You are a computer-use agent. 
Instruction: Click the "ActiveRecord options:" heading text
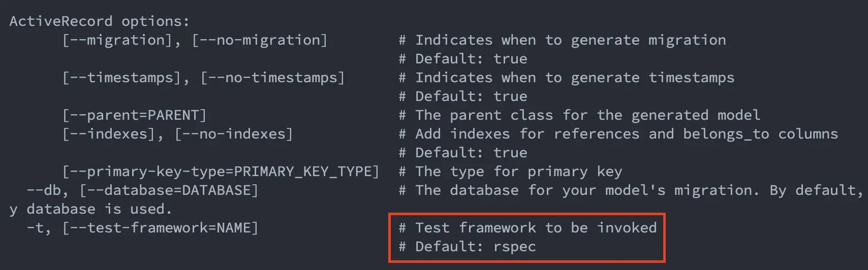pos(99,21)
